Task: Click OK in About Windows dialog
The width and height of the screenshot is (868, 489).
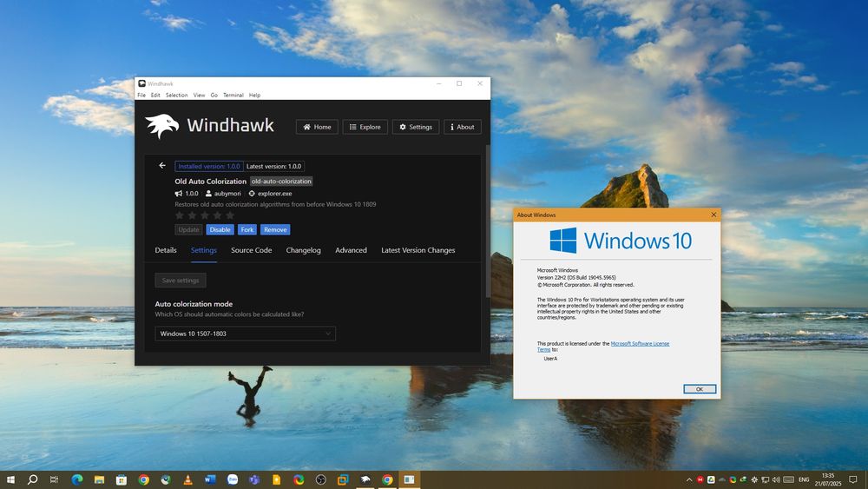Action: (x=699, y=389)
